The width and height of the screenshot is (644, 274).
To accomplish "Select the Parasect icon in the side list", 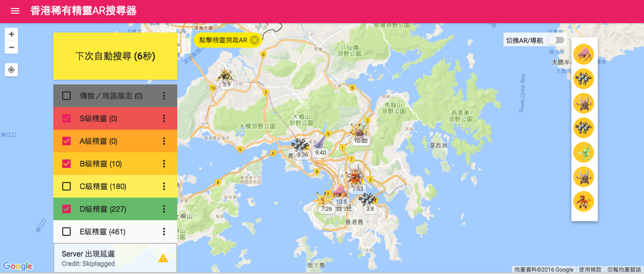I will click(x=584, y=54).
